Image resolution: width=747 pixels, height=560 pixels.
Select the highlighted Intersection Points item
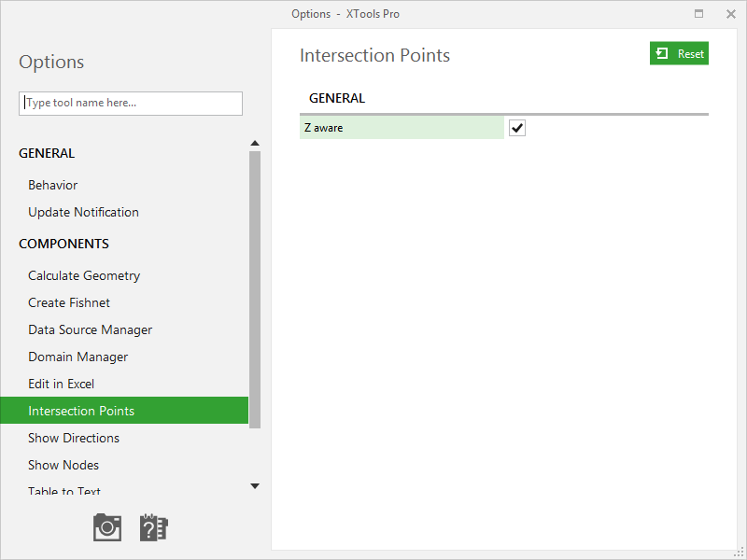[124, 411]
